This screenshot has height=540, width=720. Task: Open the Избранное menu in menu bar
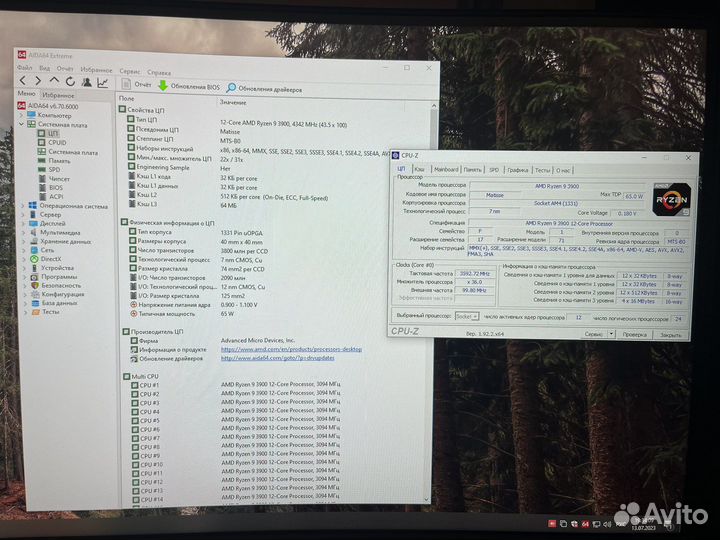point(96,70)
